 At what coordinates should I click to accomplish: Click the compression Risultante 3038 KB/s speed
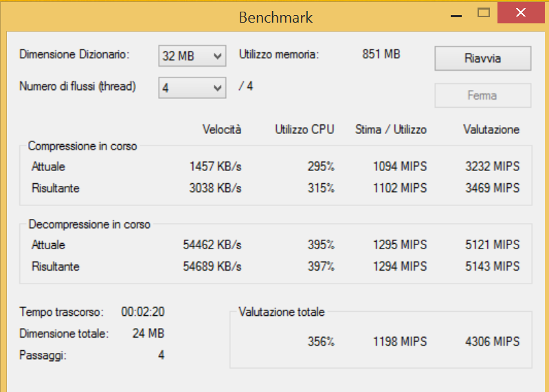click(x=215, y=188)
